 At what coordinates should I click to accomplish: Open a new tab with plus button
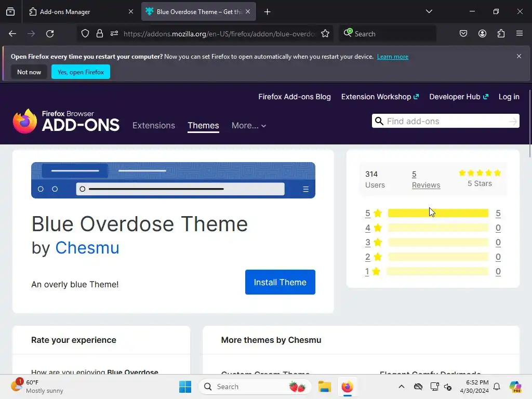pos(268,12)
